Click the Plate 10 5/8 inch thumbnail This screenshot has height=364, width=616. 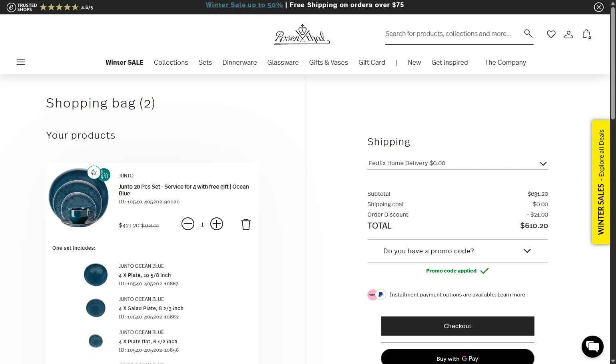click(x=96, y=274)
